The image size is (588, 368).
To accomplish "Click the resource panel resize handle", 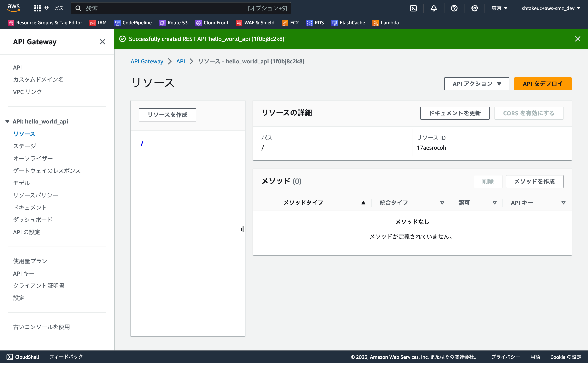I will [x=242, y=229].
